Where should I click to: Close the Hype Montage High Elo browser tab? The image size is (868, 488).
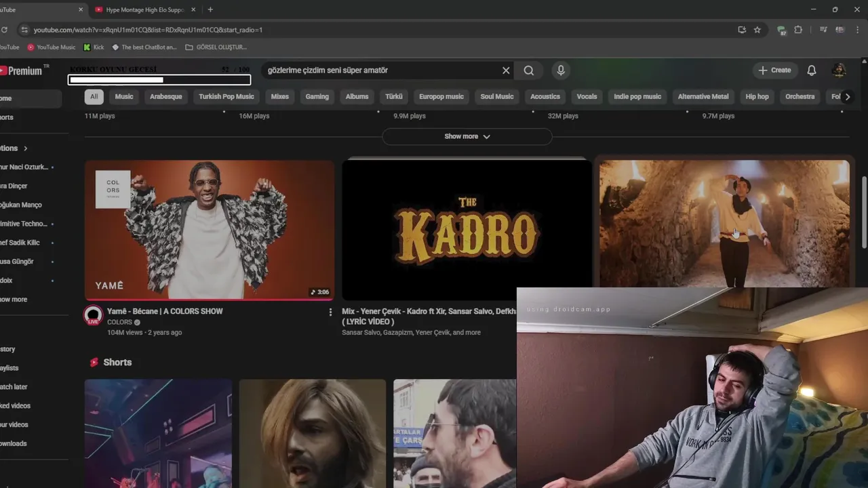click(193, 9)
